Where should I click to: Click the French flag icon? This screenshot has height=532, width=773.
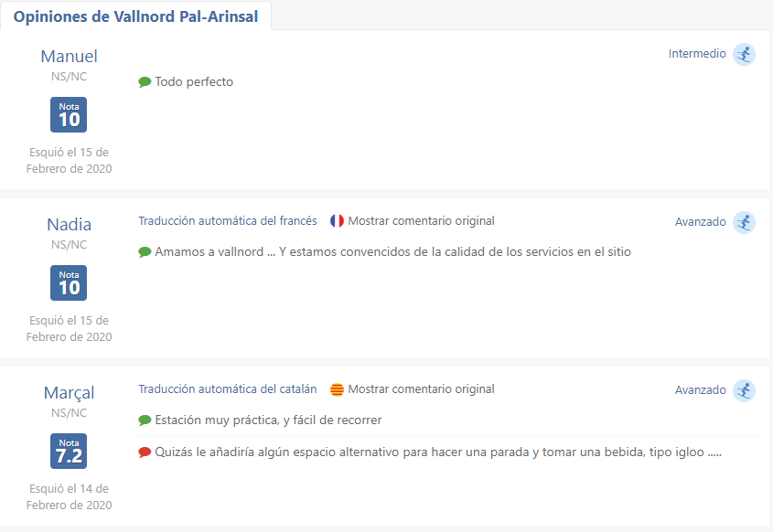[x=337, y=220]
